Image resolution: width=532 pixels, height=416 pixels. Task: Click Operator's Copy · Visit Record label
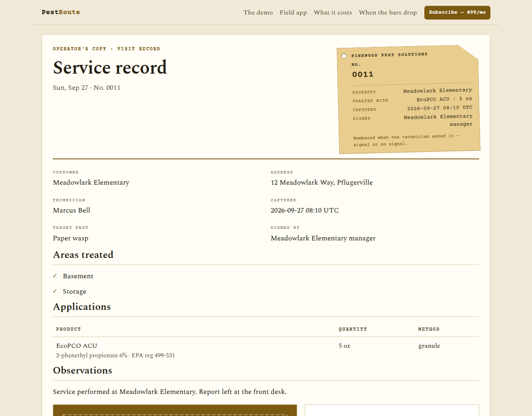[106, 49]
